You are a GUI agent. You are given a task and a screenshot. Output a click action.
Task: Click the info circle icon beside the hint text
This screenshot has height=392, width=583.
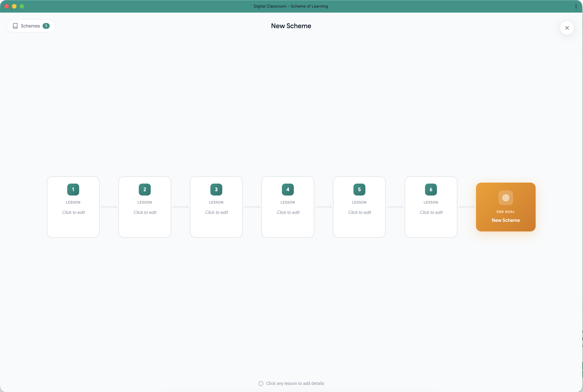click(261, 383)
